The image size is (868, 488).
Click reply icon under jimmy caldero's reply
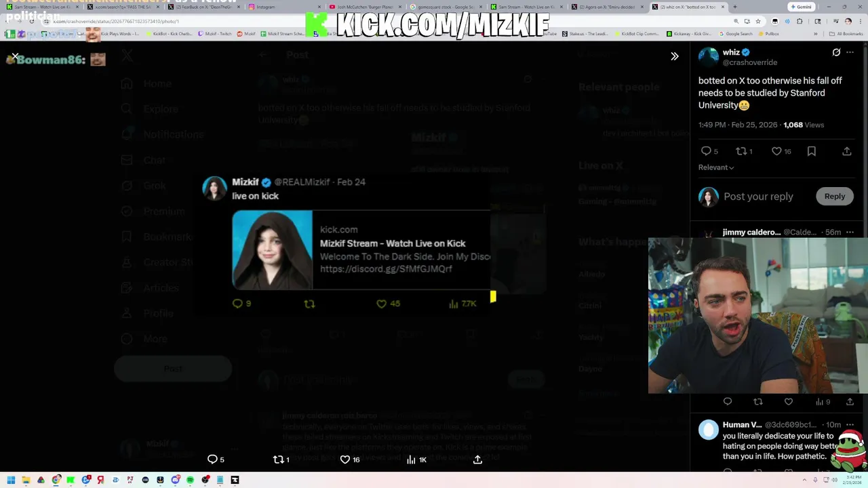pyautogui.click(x=728, y=402)
